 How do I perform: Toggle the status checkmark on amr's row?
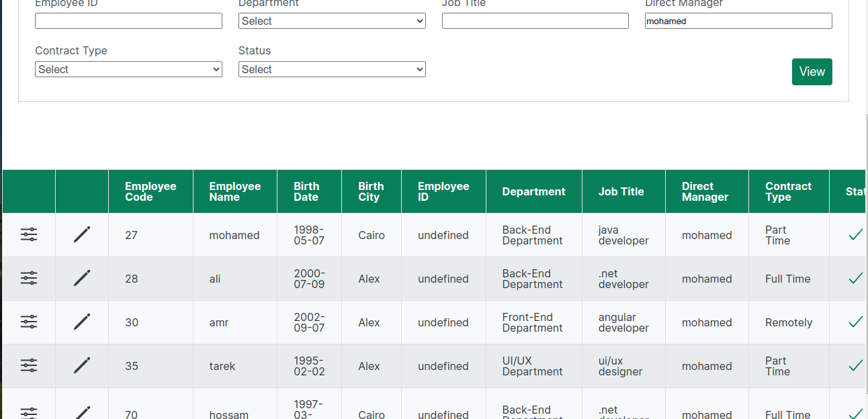coord(855,322)
